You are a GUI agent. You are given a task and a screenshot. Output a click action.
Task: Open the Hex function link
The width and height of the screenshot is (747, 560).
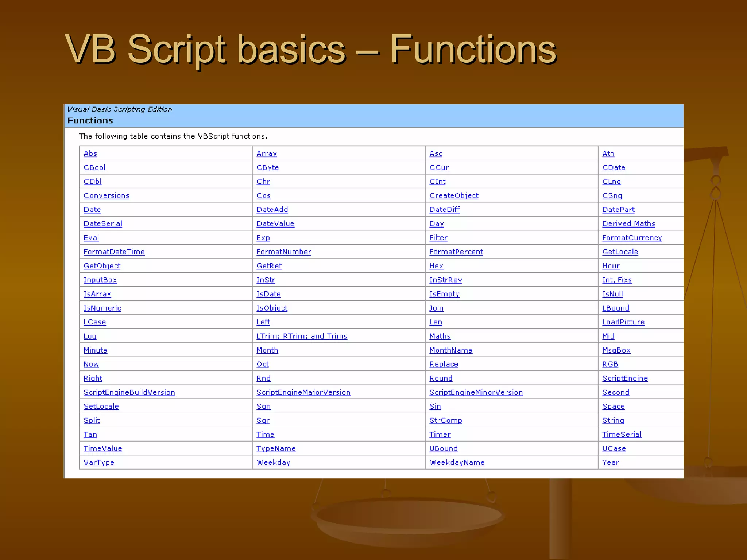coord(436,266)
